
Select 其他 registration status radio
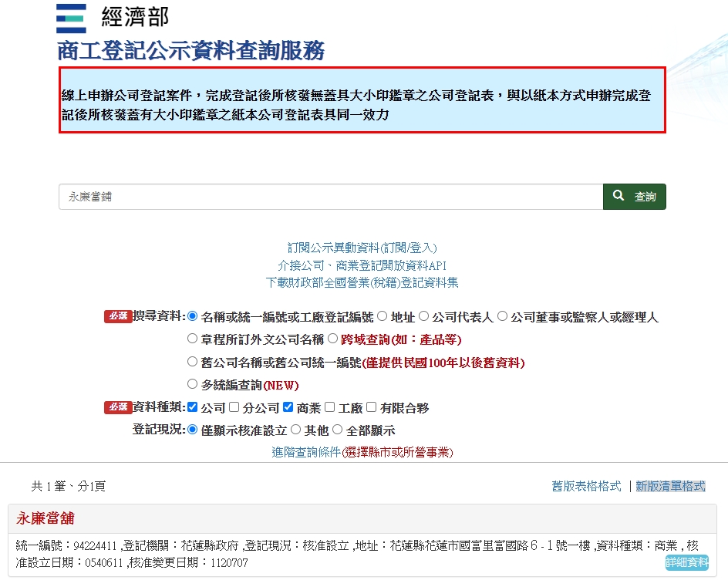coord(296,430)
